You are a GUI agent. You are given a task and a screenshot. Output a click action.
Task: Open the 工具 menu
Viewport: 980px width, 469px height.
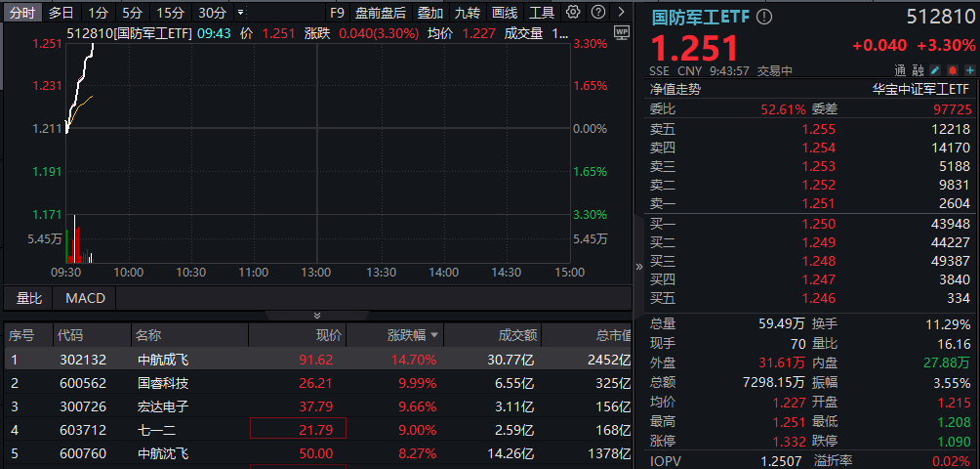click(x=542, y=13)
